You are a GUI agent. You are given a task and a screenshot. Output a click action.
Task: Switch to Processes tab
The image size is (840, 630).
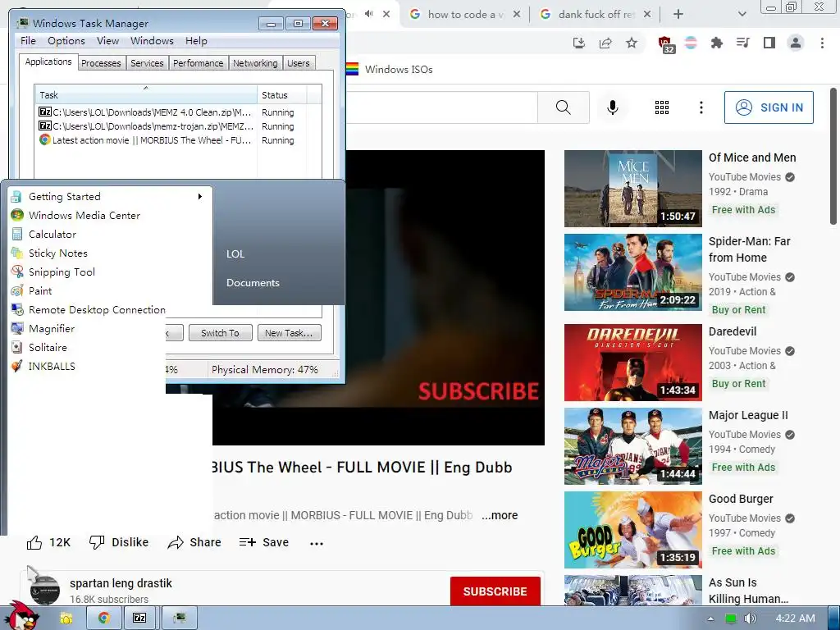coord(101,63)
